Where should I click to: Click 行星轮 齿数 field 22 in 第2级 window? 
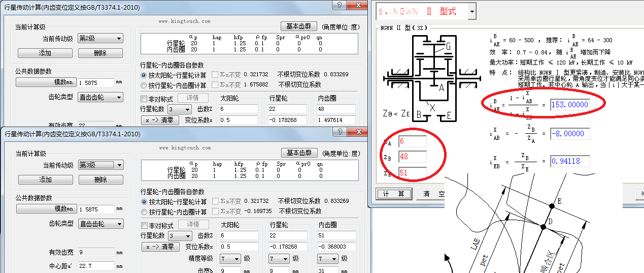(x=287, y=109)
